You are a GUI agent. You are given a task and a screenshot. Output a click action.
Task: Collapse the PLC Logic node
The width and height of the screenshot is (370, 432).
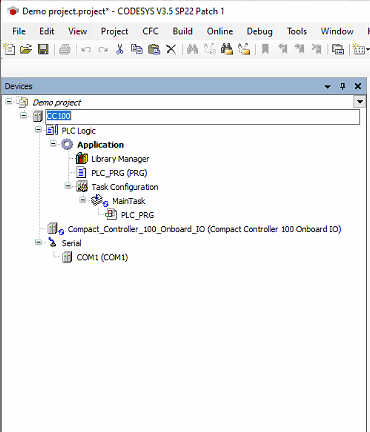pyautogui.click(x=38, y=129)
